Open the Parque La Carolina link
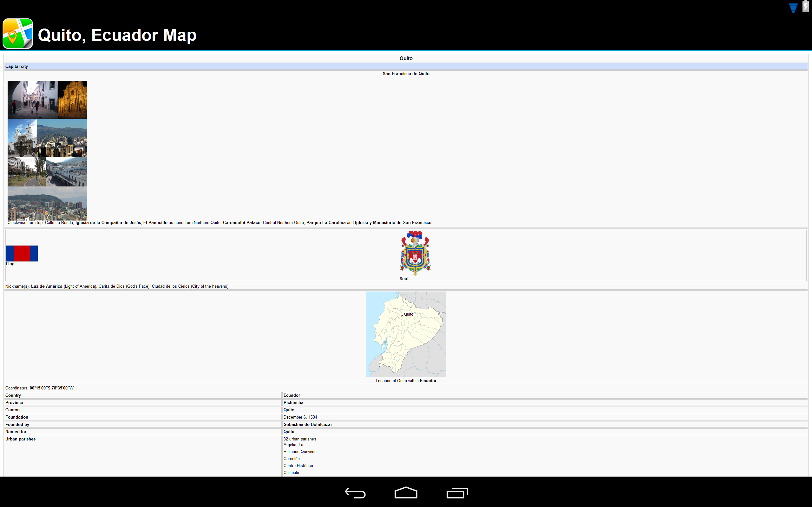Image resolution: width=812 pixels, height=507 pixels. [325, 222]
